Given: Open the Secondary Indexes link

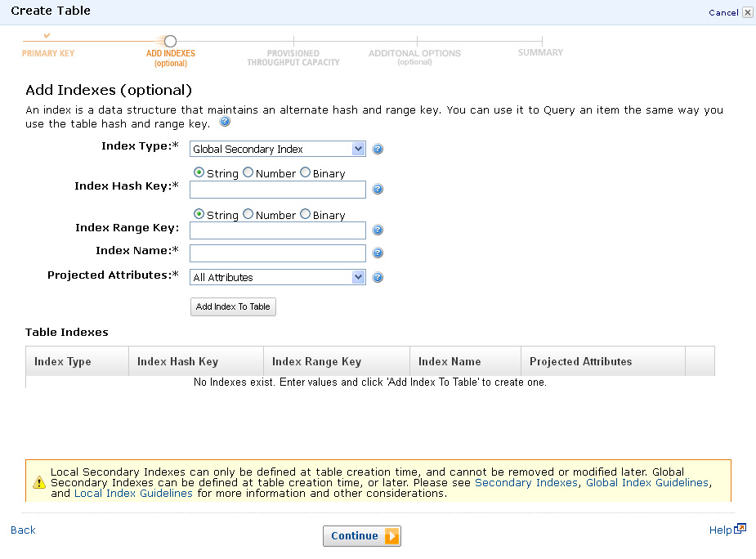Looking at the screenshot, I should tap(526, 482).
